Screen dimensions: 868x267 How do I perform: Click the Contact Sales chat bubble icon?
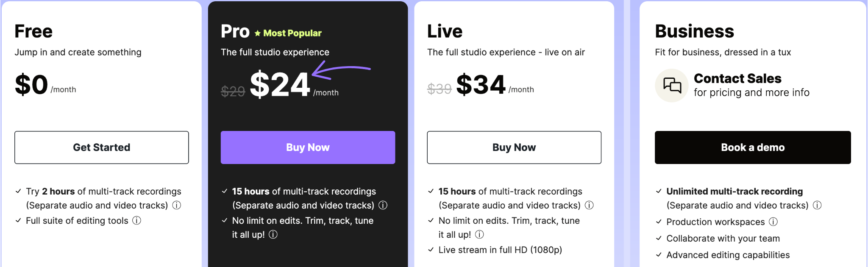pyautogui.click(x=672, y=86)
